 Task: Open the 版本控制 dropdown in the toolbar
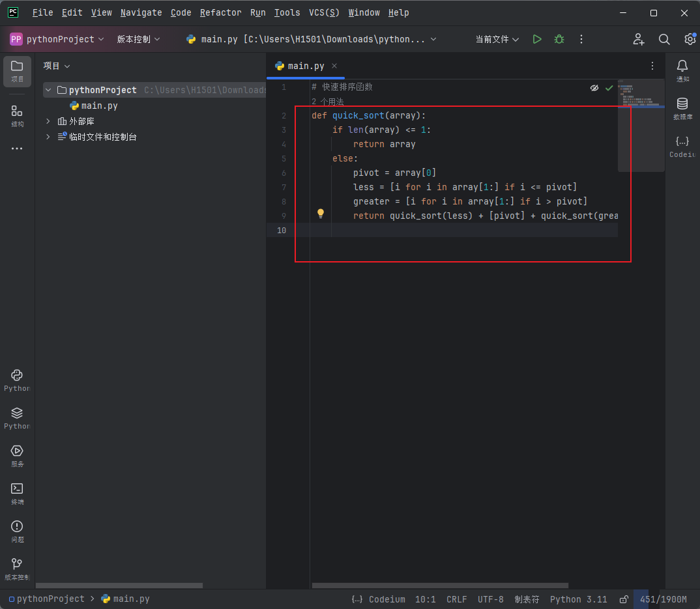[138, 39]
